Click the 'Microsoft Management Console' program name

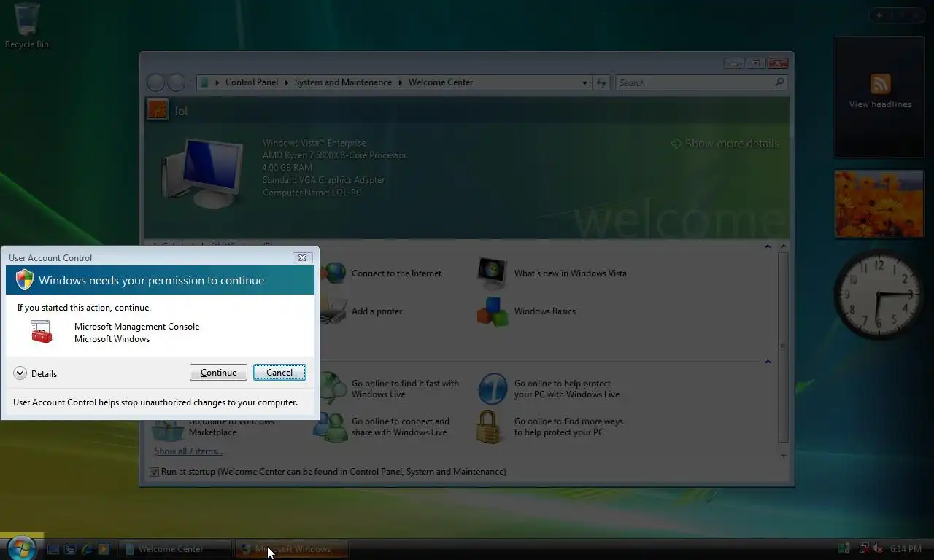coord(136,327)
